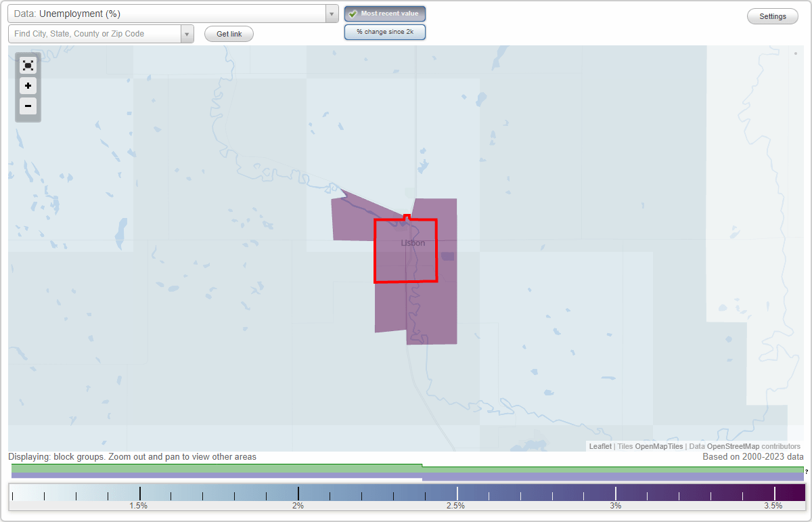
Task: Zoom in using the plus icon
Action: [x=28, y=86]
